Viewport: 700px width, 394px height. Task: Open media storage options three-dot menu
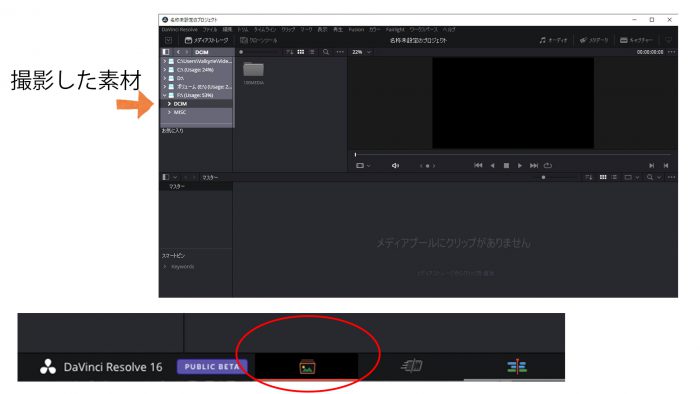340,52
